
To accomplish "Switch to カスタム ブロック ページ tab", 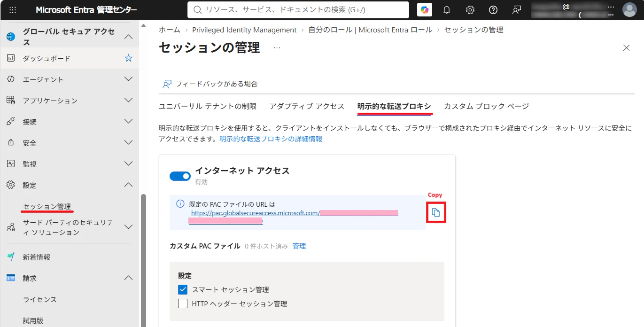I will click(x=487, y=106).
